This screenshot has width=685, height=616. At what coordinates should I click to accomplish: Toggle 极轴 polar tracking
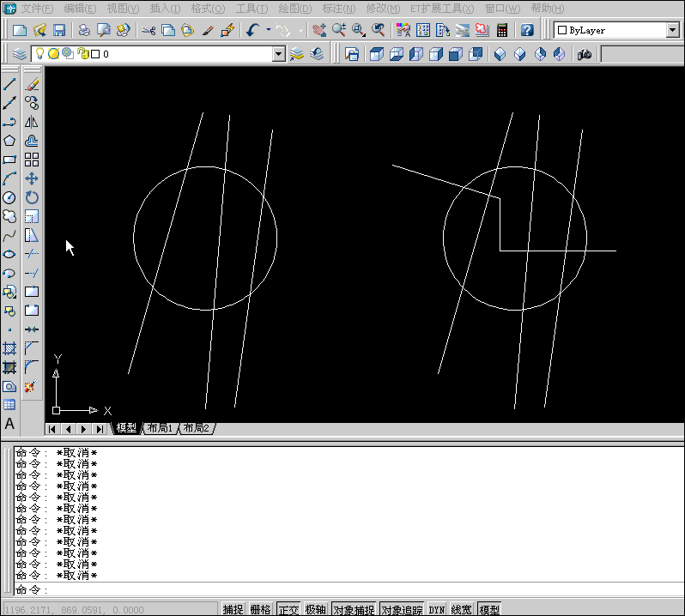[x=315, y=609]
